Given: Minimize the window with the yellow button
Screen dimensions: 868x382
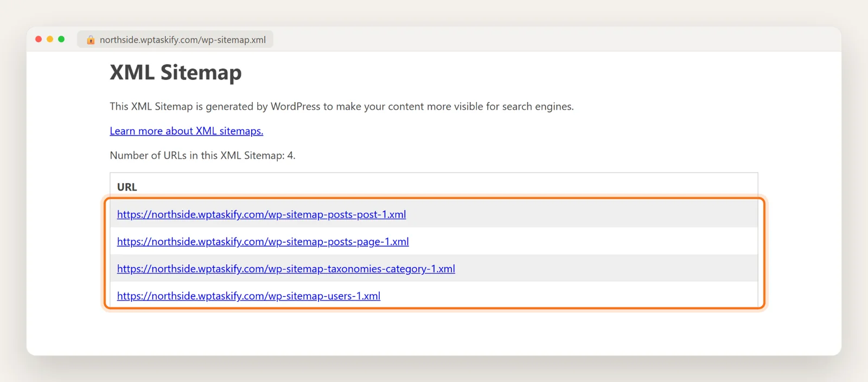Looking at the screenshot, I should coord(50,39).
